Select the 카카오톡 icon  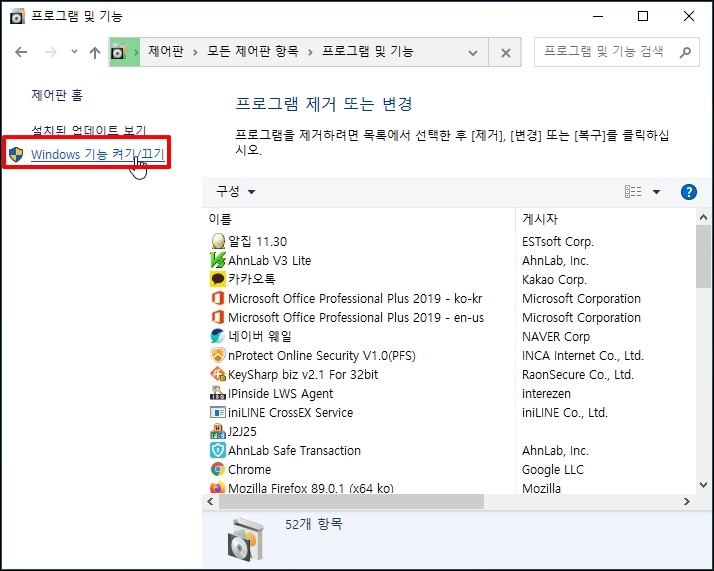218,279
